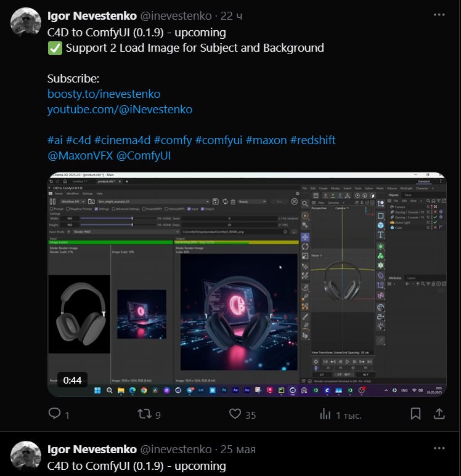This screenshot has height=476, width=461.
Task: Click the #c4d hashtag
Action: point(78,140)
